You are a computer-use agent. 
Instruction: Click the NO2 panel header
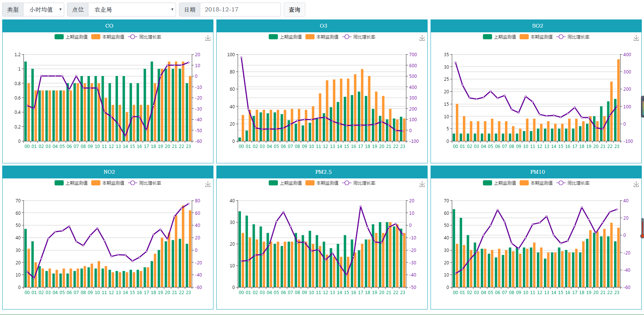[x=108, y=172]
